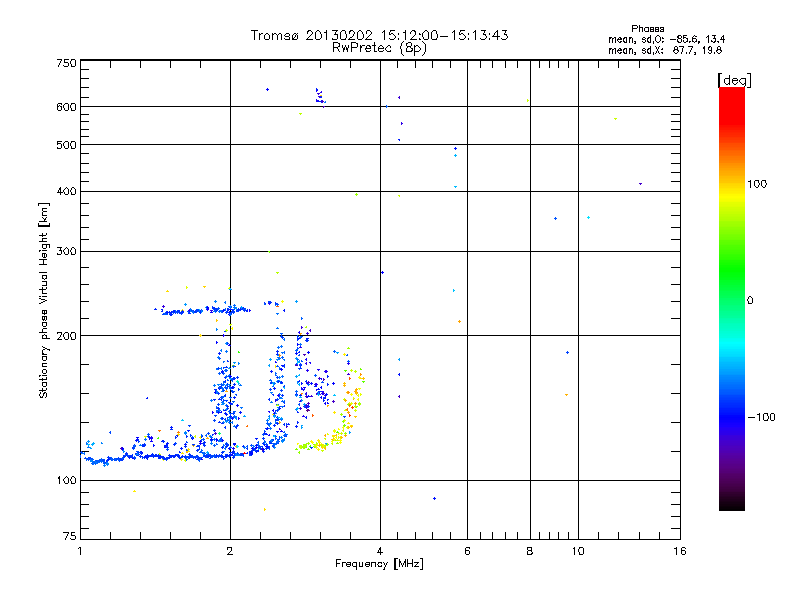Click the "10" frequency axis tick label
Image resolution: width=800 pixels, height=600 pixels.
coord(578,551)
